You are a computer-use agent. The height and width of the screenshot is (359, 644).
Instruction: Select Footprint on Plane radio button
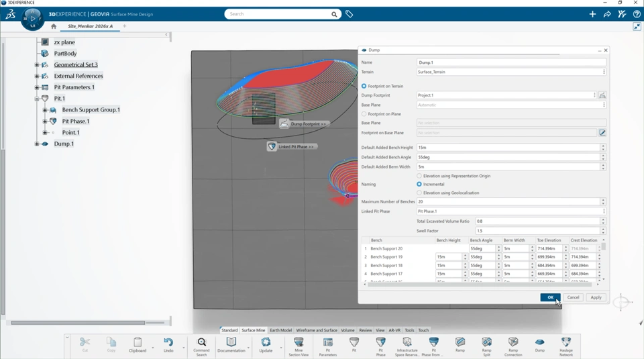point(364,114)
